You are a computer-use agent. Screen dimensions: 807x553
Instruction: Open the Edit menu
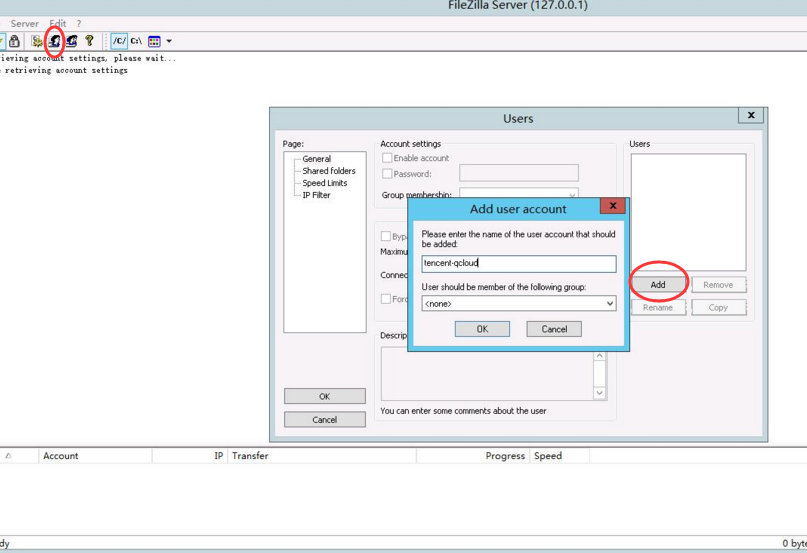(57, 23)
